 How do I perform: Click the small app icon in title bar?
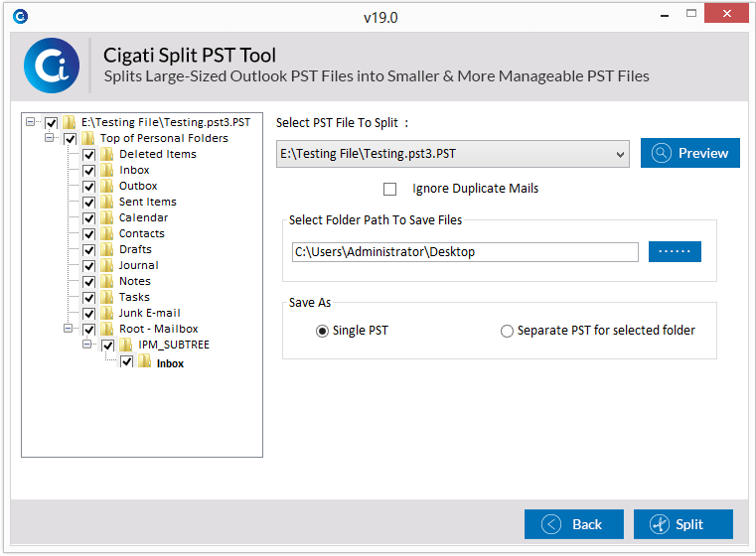click(20, 16)
